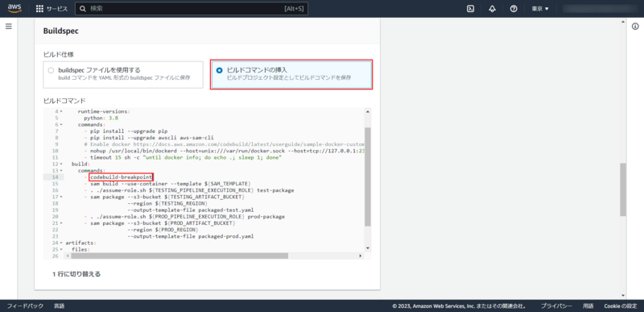Click '--output-template-file packaged-prod.yaml' line
The width and height of the screenshot is (644, 312).
click(x=191, y=236)
